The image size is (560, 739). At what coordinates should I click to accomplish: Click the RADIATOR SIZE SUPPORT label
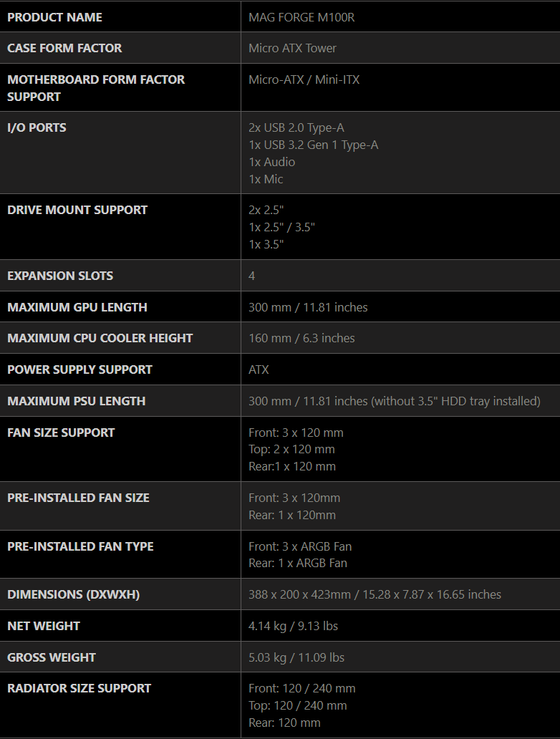[x=79, y=688]
